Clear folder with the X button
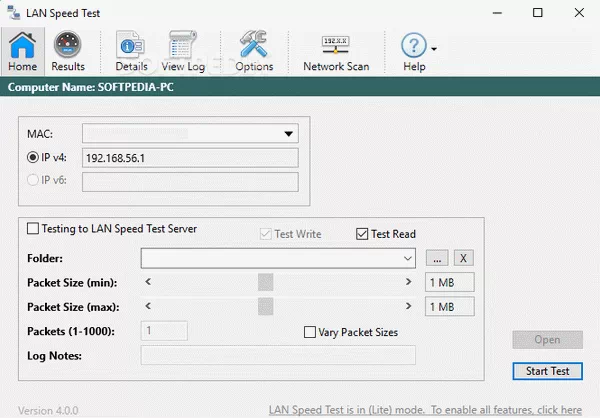The width and height of the screenshot is (600, 418). pos(464,259)
